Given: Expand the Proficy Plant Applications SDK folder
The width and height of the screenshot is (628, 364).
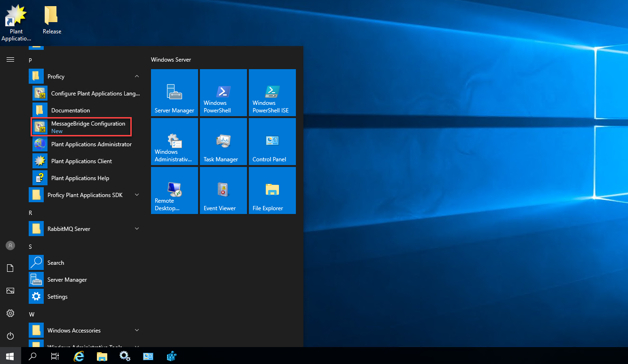Looking at the screenshot, I should (x=137, y=195).
